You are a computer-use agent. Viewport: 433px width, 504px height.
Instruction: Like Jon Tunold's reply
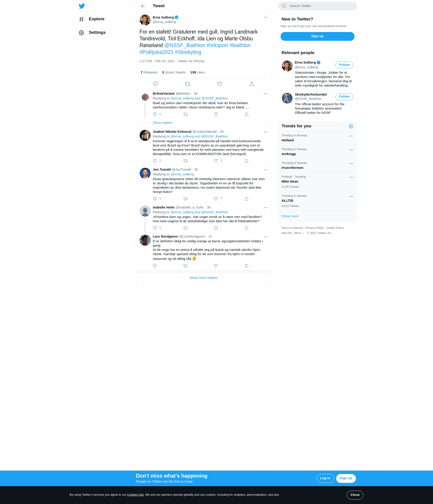pos(216,199)
